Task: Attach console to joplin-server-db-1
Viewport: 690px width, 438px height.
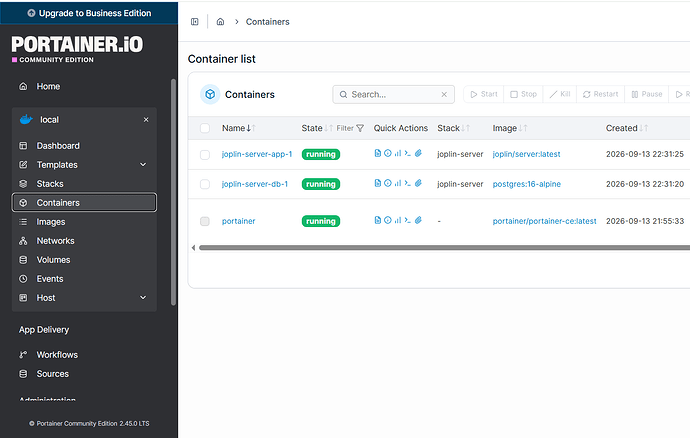Action: 418,183
